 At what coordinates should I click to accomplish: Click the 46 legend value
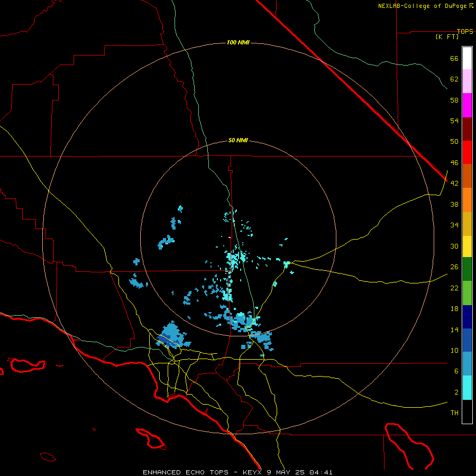pyautogui.click(x=454, y=163)
